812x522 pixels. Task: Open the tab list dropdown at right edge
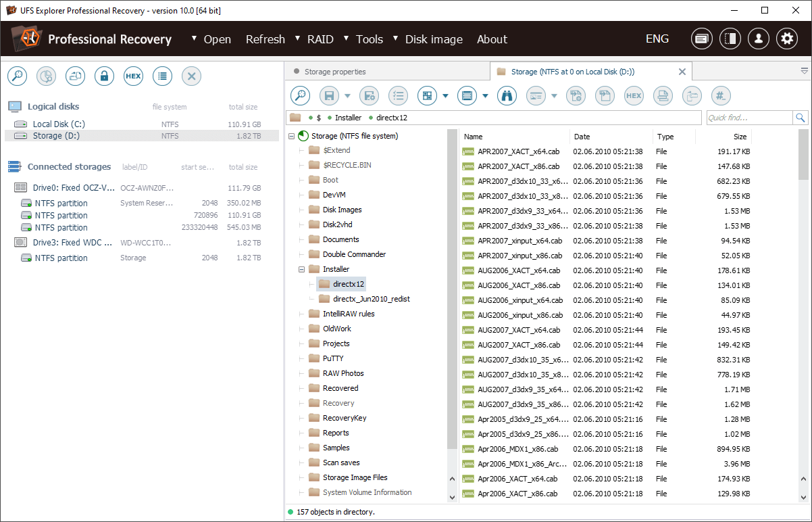(x=805, y=70)
